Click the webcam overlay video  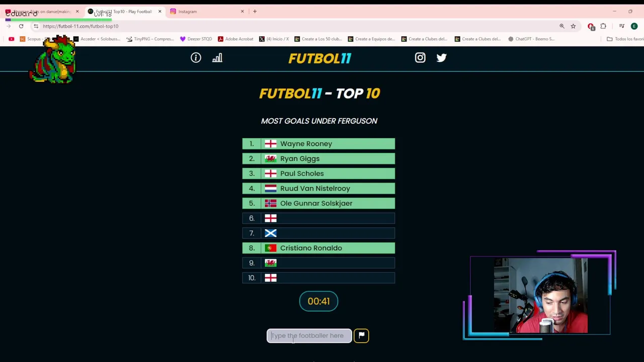coord(540,296)
